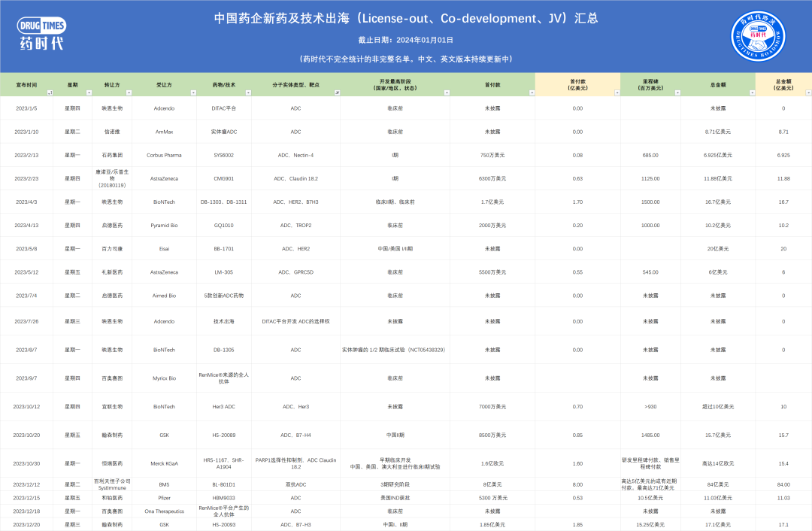The width and height of the screenshot is (812, 531).
Task: Select the 信诺维 transferor cell
Action: (x=112, y=132)
